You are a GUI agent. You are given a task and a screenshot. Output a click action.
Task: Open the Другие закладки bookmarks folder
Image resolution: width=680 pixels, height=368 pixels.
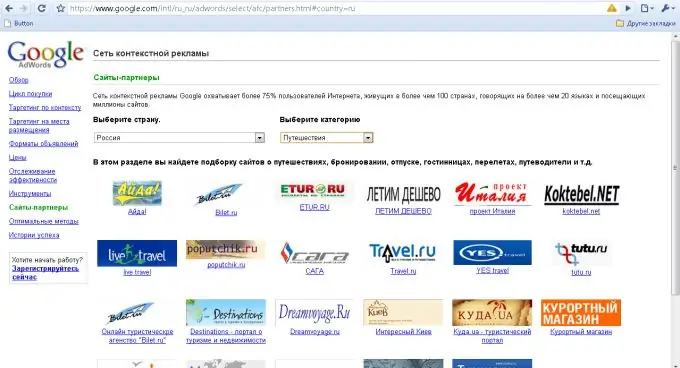645,23
